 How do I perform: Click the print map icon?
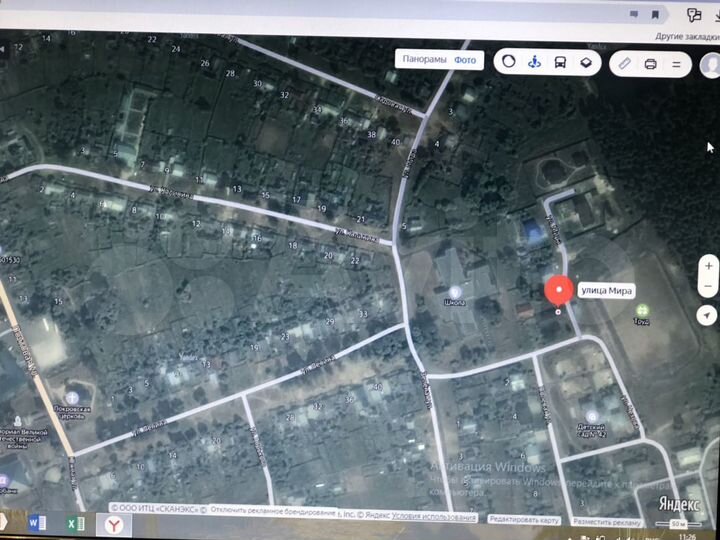point(650,64)
